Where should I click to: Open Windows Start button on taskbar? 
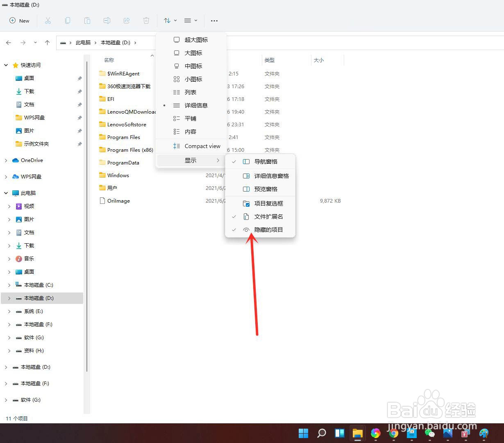(304, 433)
